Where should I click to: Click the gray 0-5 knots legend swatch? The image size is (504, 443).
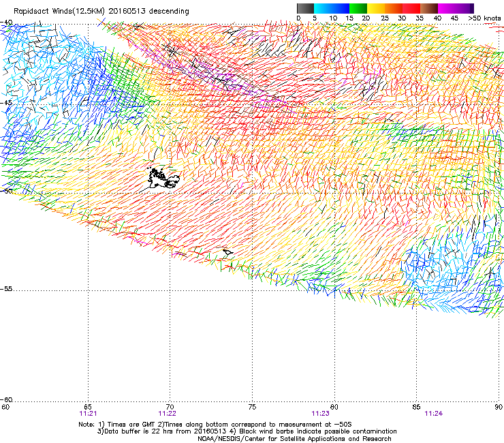(x=305, y=8)
